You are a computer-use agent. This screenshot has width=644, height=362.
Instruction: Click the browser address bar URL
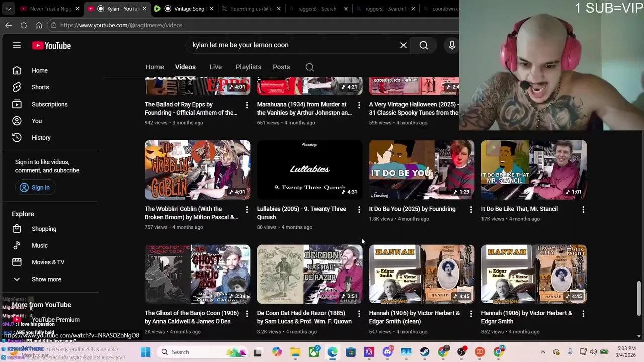[x=121, y=25]
